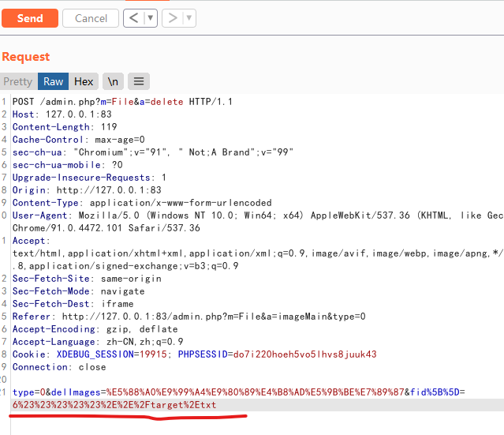Screen dimensions: 504x435
Task: Click the Chrome/91.0.4472.101 Safari continuation line
Action: [x=106, y=228]
